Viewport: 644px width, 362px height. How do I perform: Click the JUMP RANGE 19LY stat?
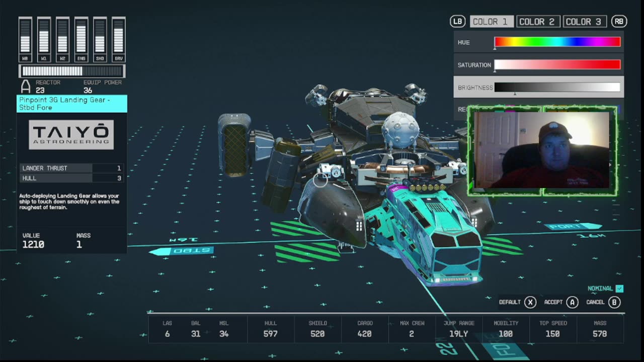click(x=458, y=329)
